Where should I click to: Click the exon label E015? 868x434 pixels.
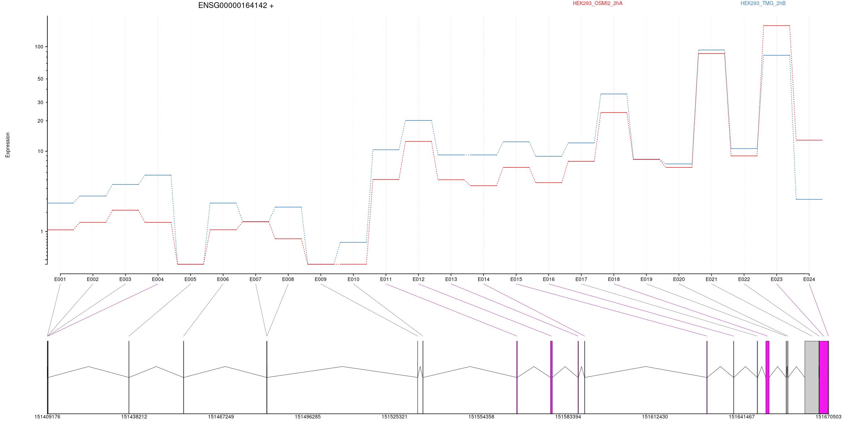[516, 279]
